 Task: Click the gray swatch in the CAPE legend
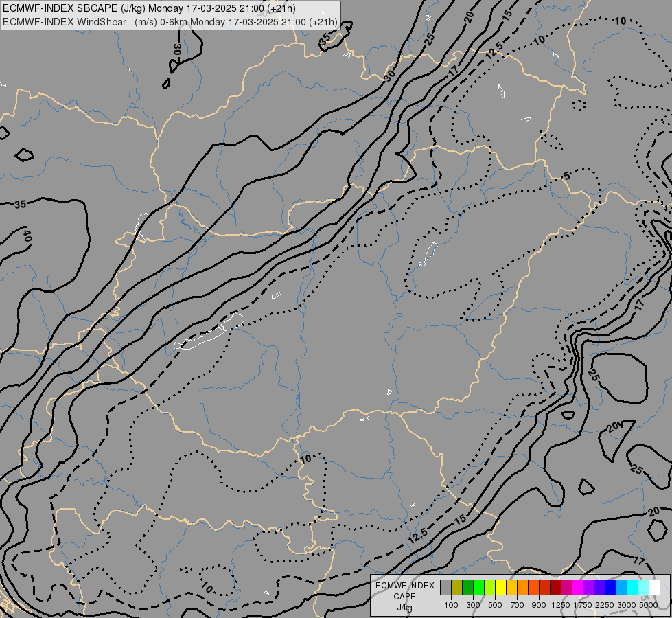[x=445, y=587]
